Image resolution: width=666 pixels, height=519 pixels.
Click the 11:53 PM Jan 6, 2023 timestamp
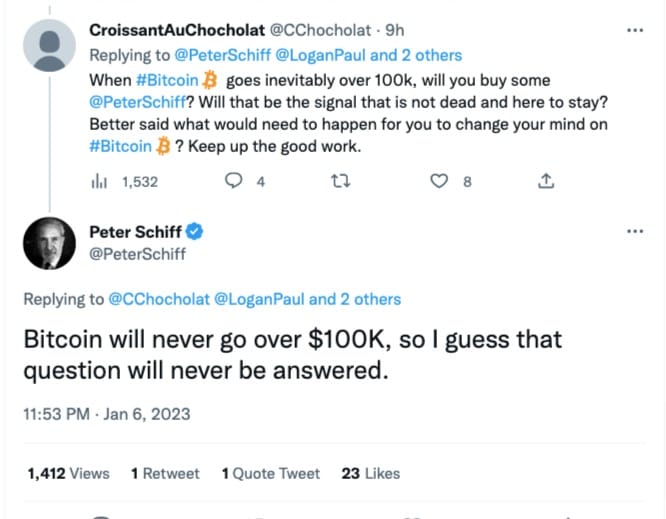click(107, 414)
